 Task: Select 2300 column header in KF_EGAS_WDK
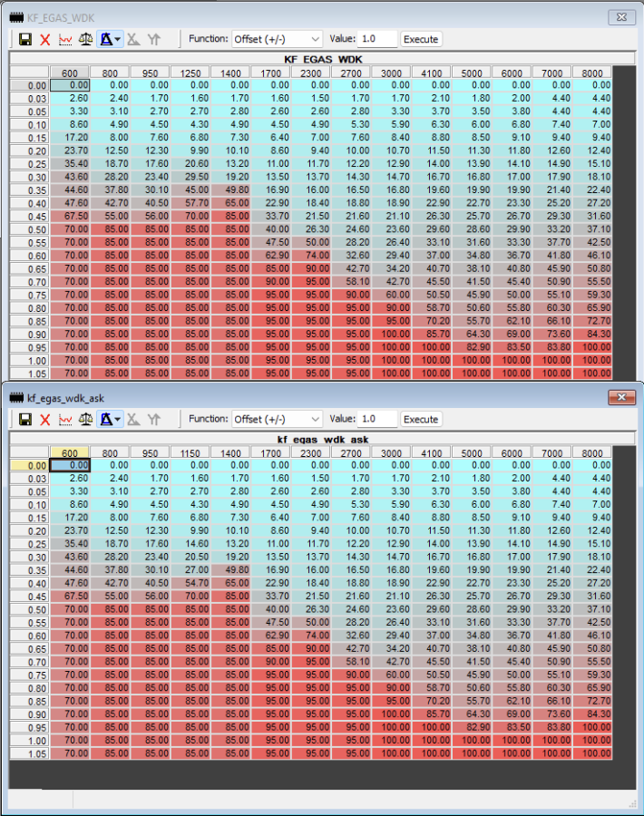(311, 73)
